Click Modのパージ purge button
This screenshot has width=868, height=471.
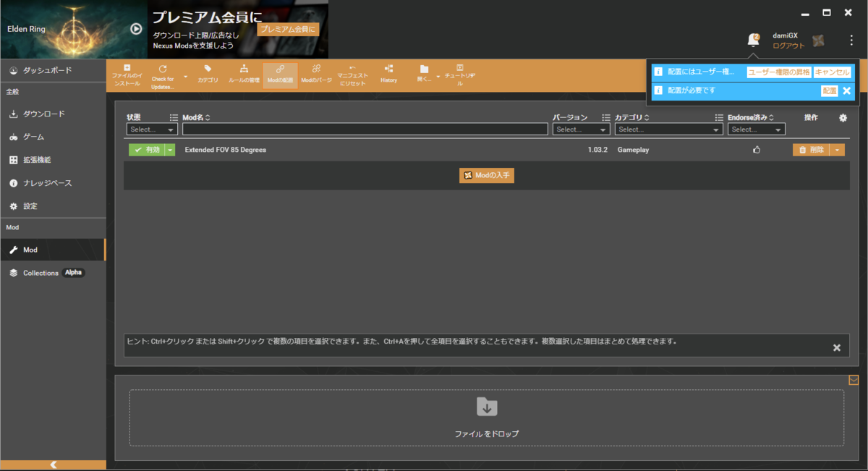(316, 75)
